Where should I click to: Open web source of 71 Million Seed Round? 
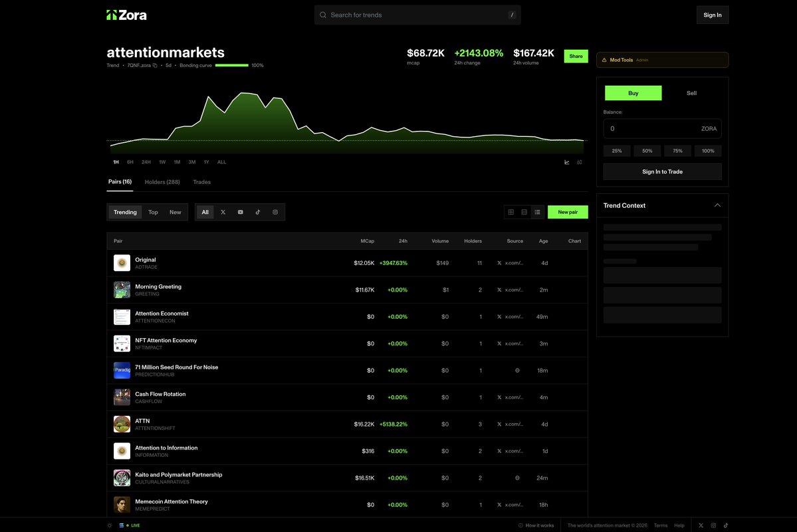click(517, 371)
